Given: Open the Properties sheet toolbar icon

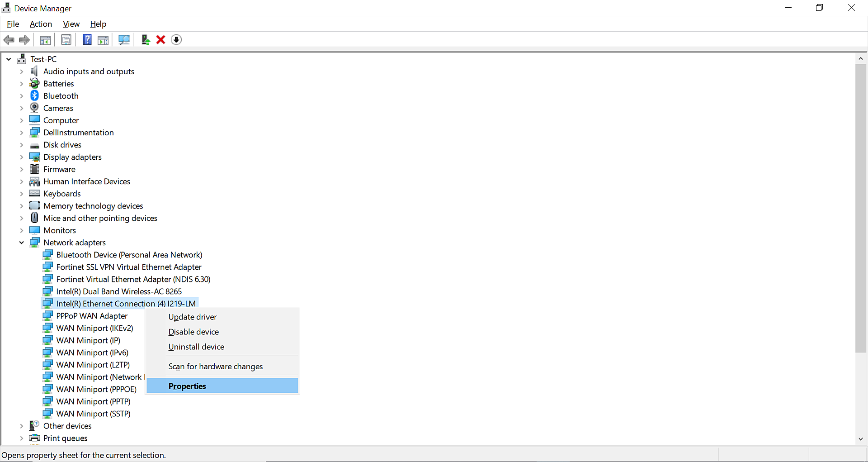Looking at the screenshot, I should pos(66,40).
